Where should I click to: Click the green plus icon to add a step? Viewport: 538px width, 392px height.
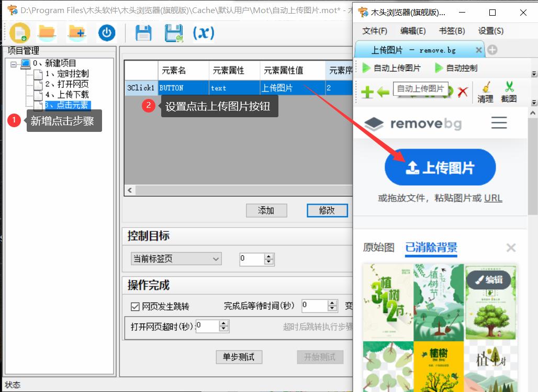[x=367, y=92]
